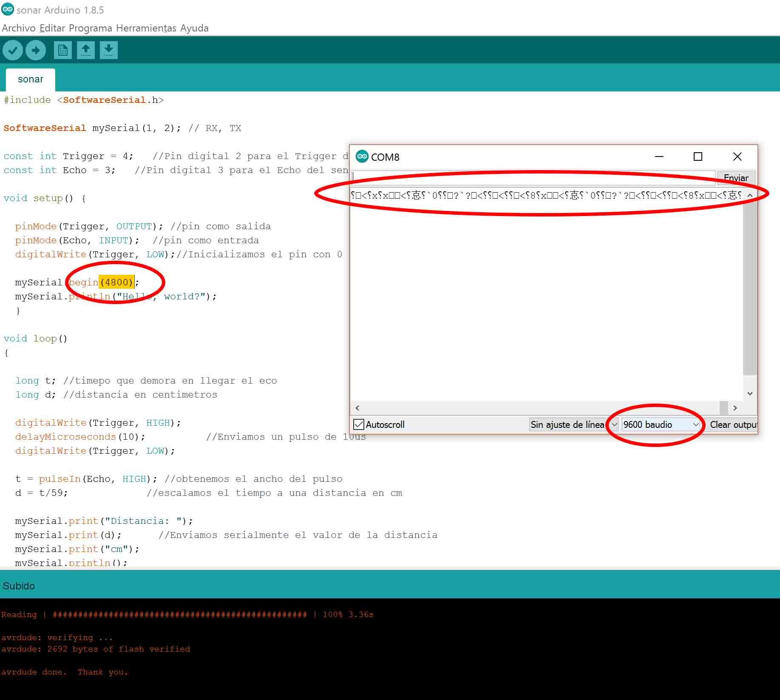Open the Archivo menu
This screenshot has width=780, height=700.
point(19,28)
